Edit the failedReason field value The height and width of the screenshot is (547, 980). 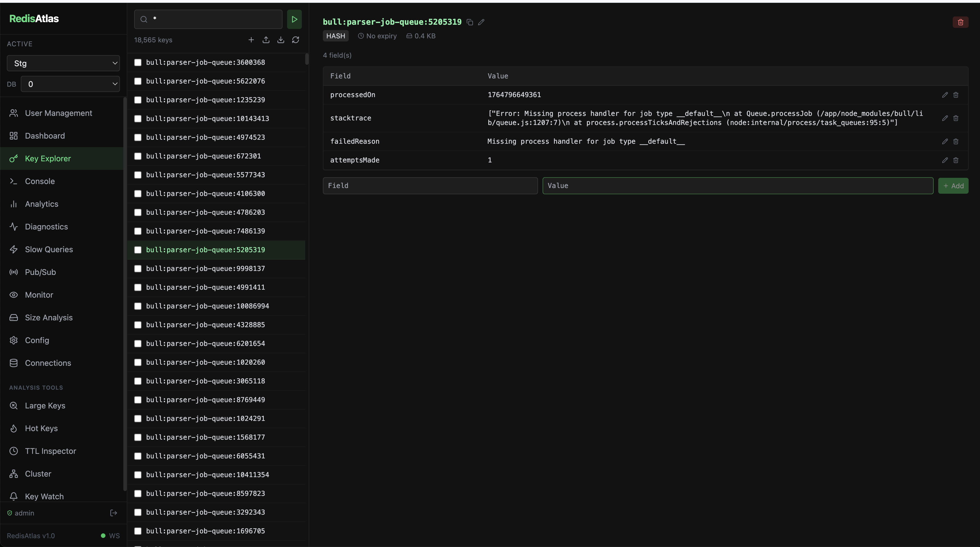[x=945, y=141]
